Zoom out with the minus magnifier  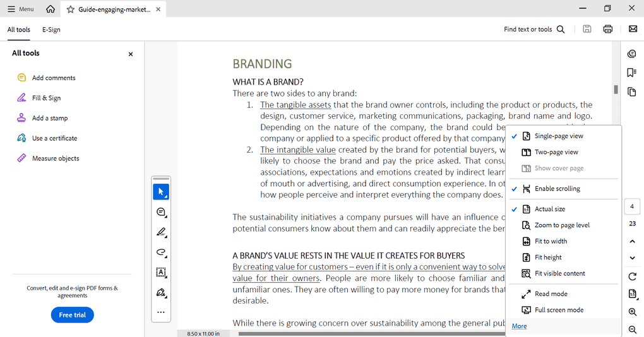633,329
